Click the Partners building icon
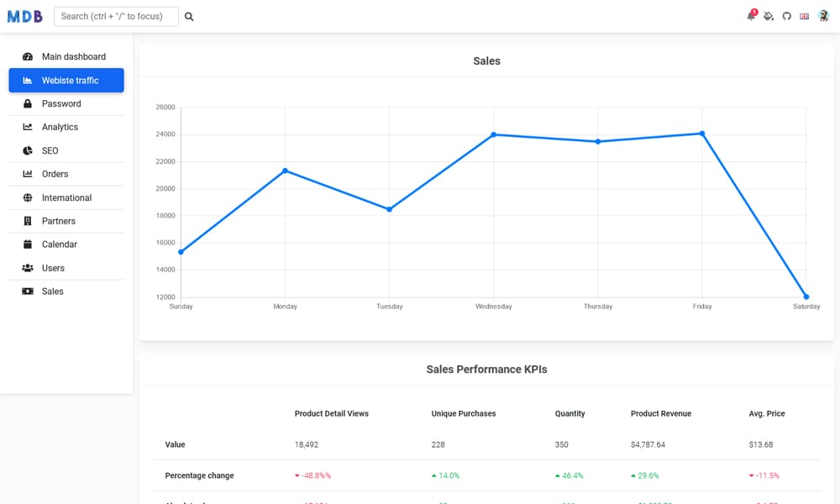840x504 pixels. pos(28,221)
